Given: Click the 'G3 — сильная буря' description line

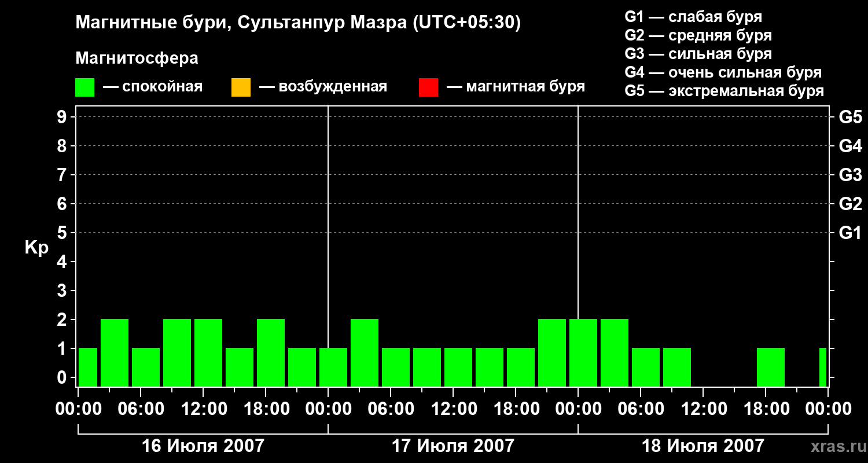Looking at the screenshot, I should coord(698,54).
